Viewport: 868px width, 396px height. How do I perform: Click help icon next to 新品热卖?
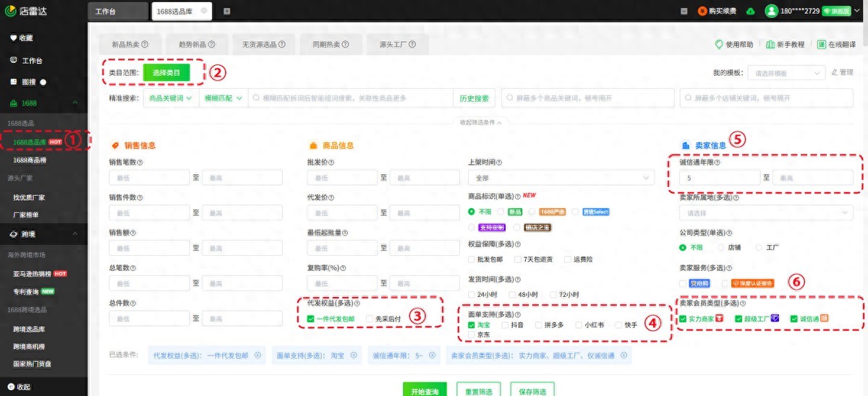(x=145, y=45)
